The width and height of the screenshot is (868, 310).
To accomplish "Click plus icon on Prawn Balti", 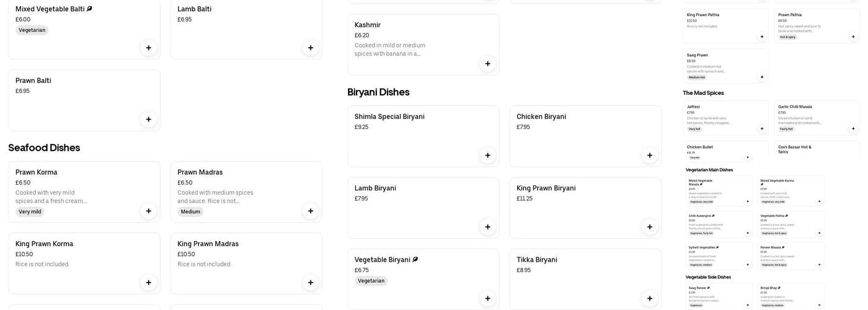I will click(x=148, y=119).
